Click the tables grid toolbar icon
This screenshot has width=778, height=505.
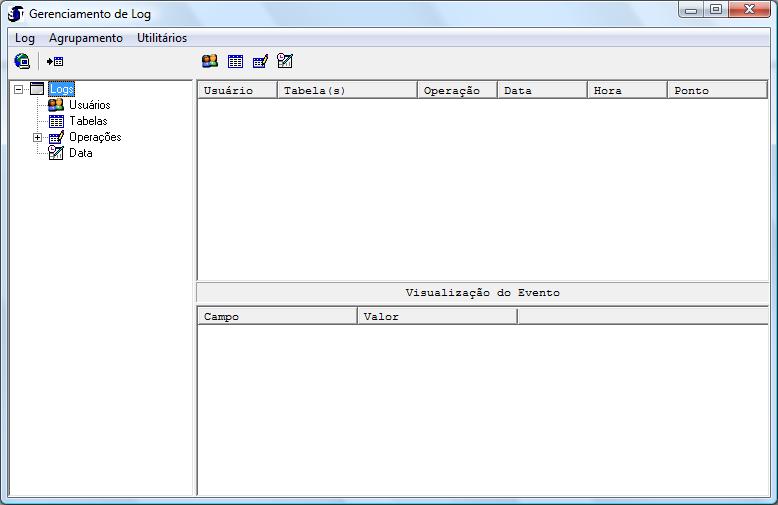coord(235,62)
